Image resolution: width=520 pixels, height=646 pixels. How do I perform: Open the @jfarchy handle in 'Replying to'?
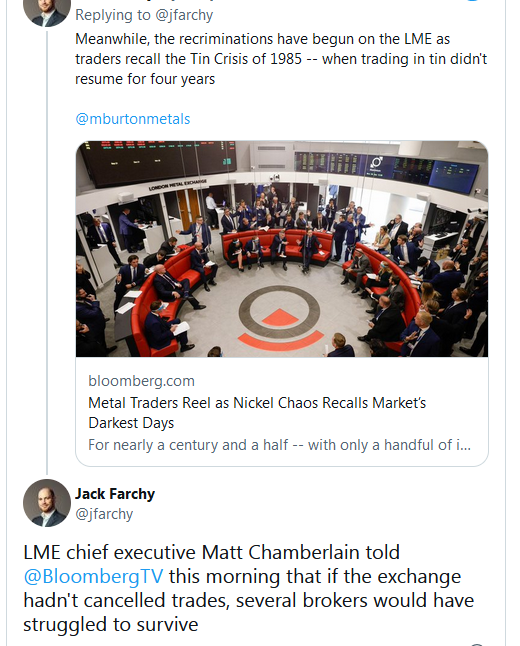(x=184, y=15)
